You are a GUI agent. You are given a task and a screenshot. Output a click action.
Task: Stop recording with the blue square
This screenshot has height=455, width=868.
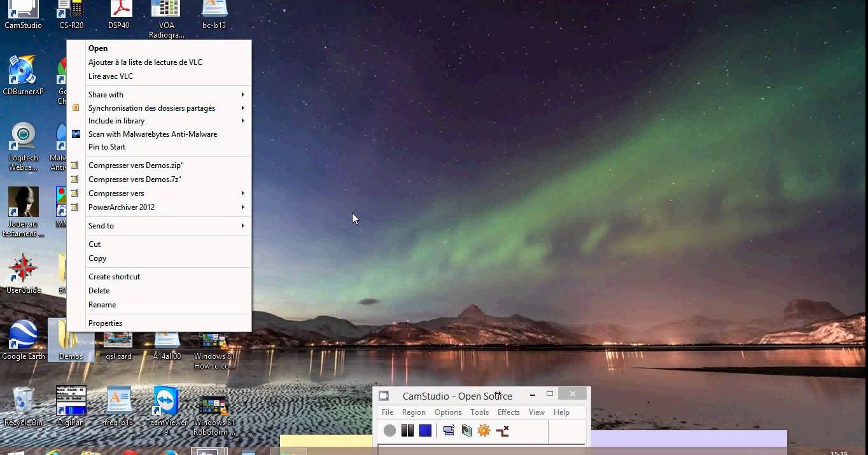pyautogui.click(x=425, y=431)
